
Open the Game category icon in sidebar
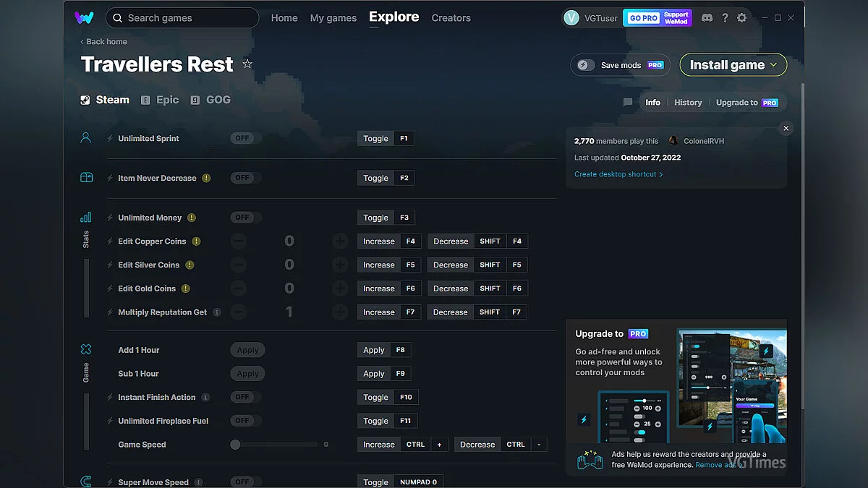(86, 349)
